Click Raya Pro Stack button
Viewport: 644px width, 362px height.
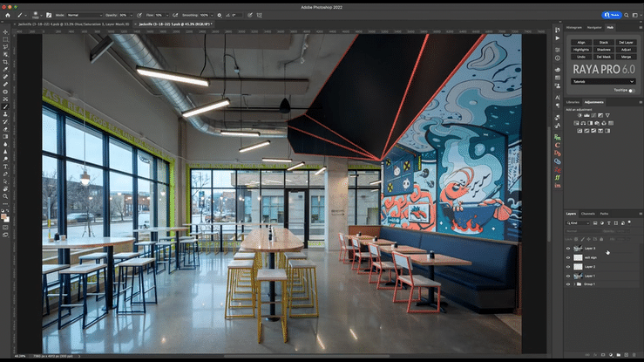[x=603, y=43]
